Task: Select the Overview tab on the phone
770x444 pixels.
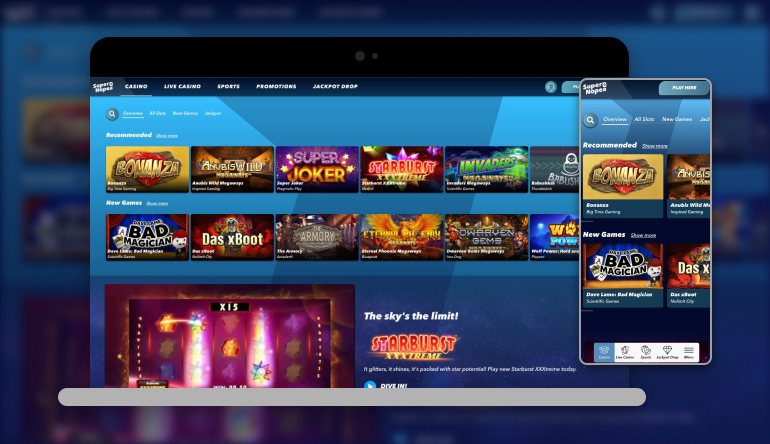Action: (x=615, y=119)
